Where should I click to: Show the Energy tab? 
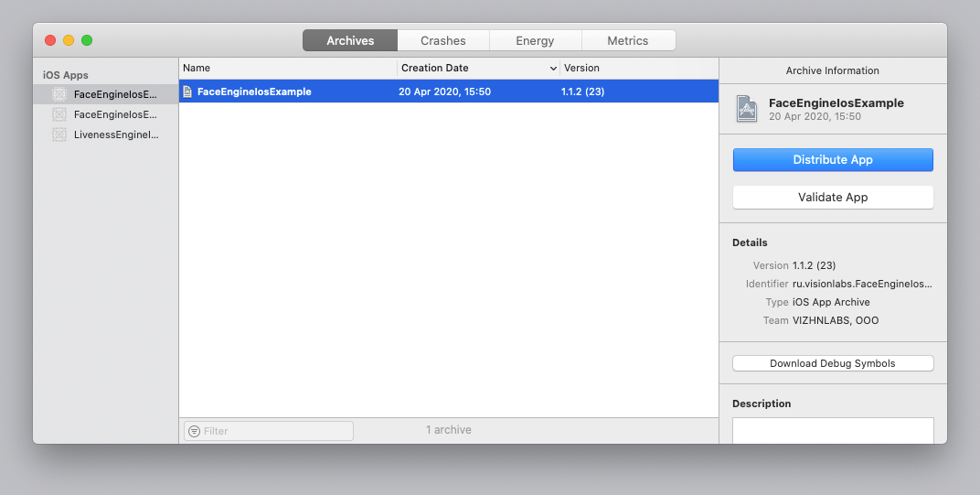[x=535, y=40]
